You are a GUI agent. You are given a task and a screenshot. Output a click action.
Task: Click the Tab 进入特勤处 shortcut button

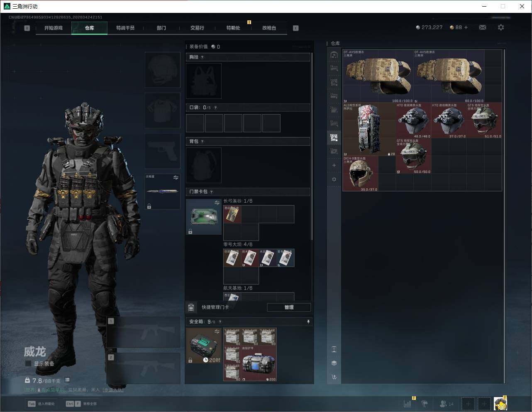[41, 404]
